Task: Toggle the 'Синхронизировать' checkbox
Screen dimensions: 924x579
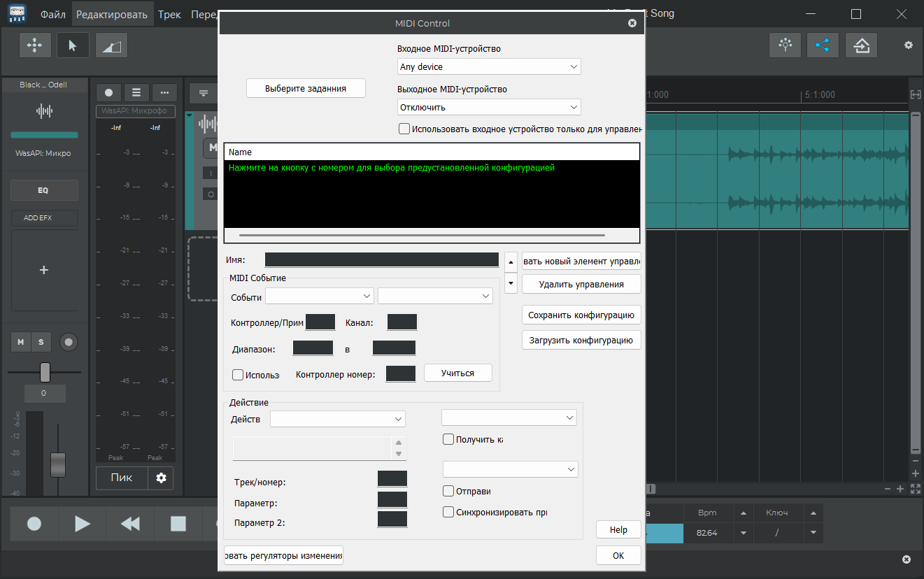Action: 448,512
